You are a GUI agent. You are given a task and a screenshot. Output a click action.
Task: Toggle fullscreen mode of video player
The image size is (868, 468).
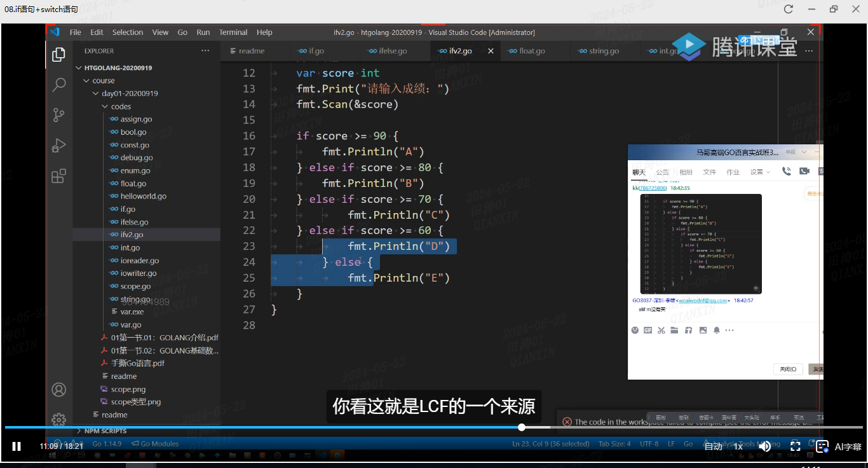coord(795,446)
